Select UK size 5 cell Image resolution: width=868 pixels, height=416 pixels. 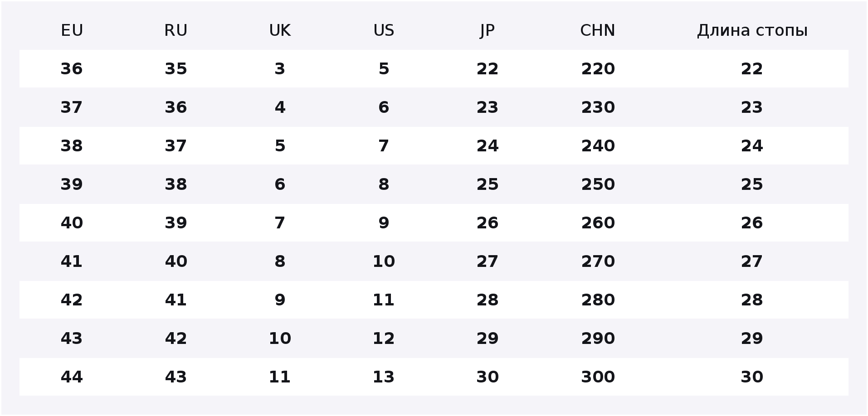point(280,146)
